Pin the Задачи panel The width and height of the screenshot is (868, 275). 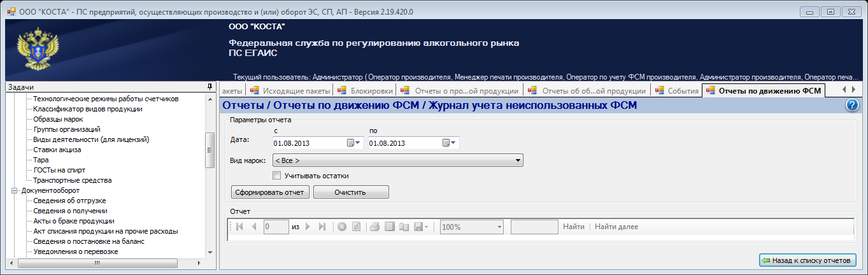pyautogui.click(x=210, y=87)
